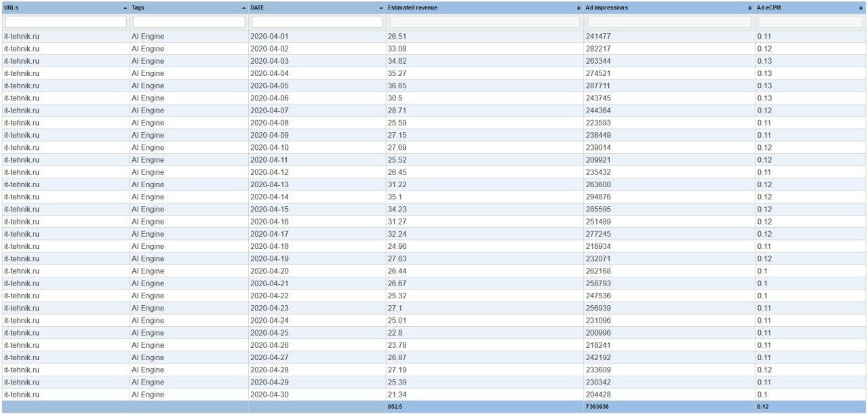
Task: Click the revenue value 24.96
Action: (x=397, y=247)
